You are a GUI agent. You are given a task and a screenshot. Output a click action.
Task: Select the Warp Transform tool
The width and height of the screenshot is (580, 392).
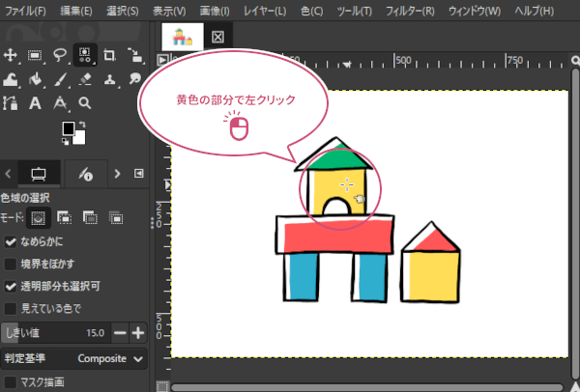(11, 79)
